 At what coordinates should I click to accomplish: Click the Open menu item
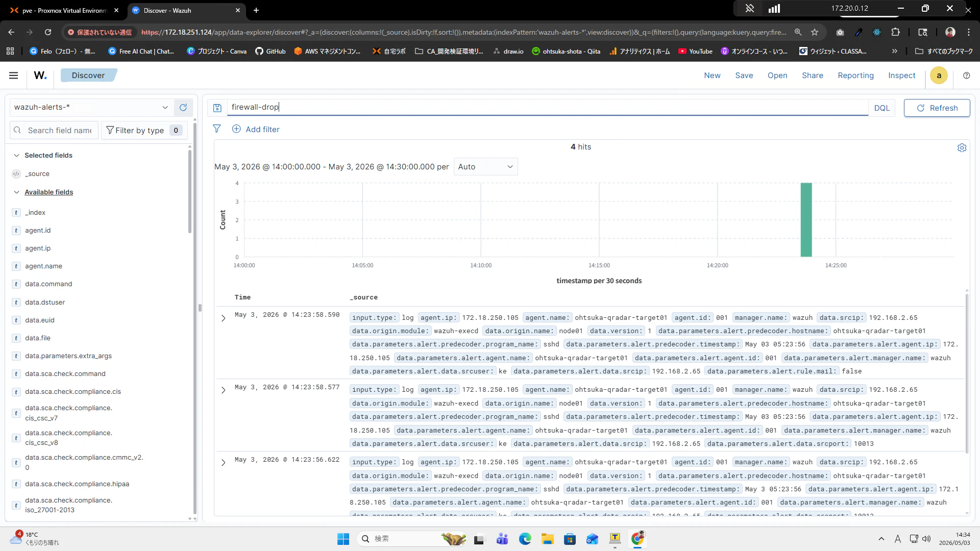(777, 76)
